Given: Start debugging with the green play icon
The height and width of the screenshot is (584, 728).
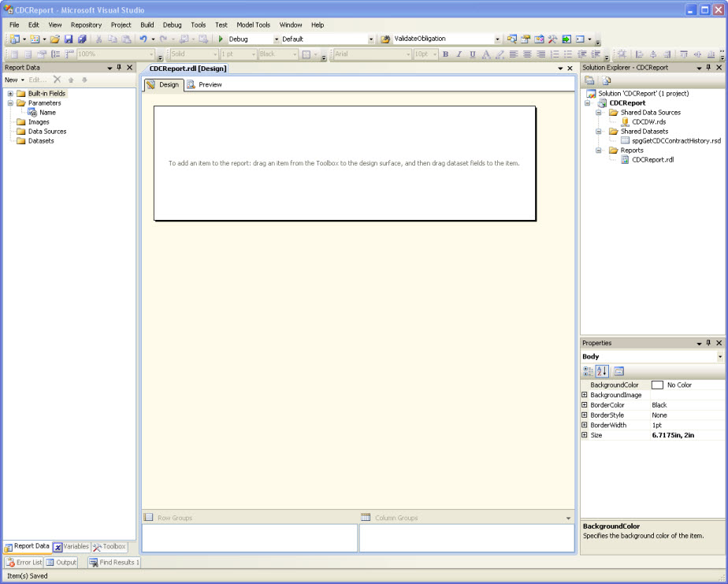Looking at the screenshot, I should tap(221, 39).
